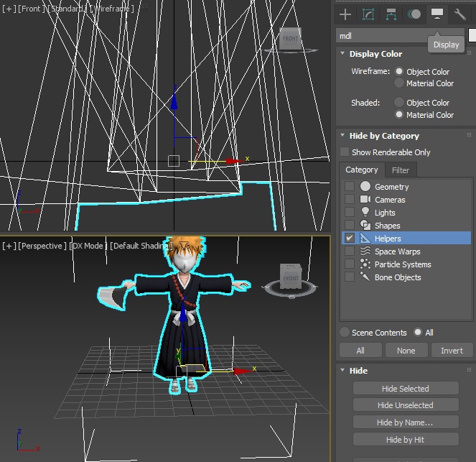
Task: Set Shaded to Material Color
Action: 399,114
